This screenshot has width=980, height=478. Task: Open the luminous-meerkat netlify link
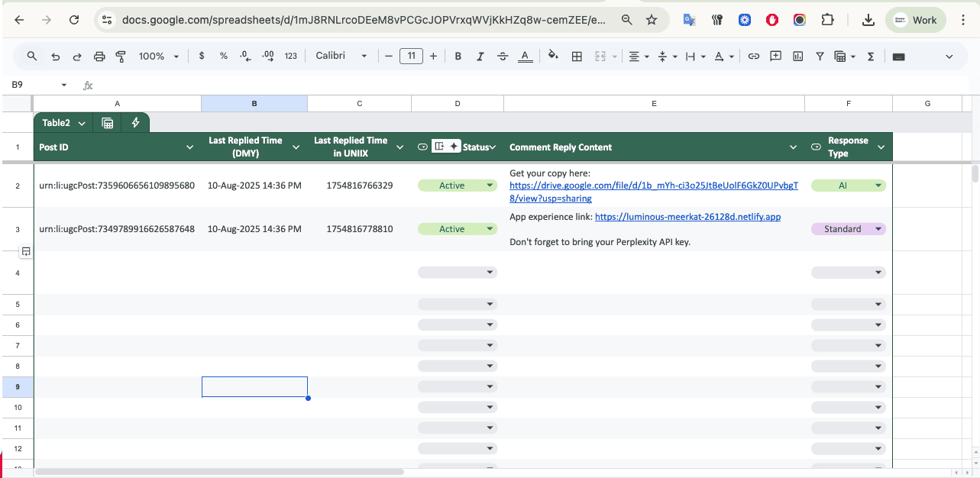tap(687, 217)
